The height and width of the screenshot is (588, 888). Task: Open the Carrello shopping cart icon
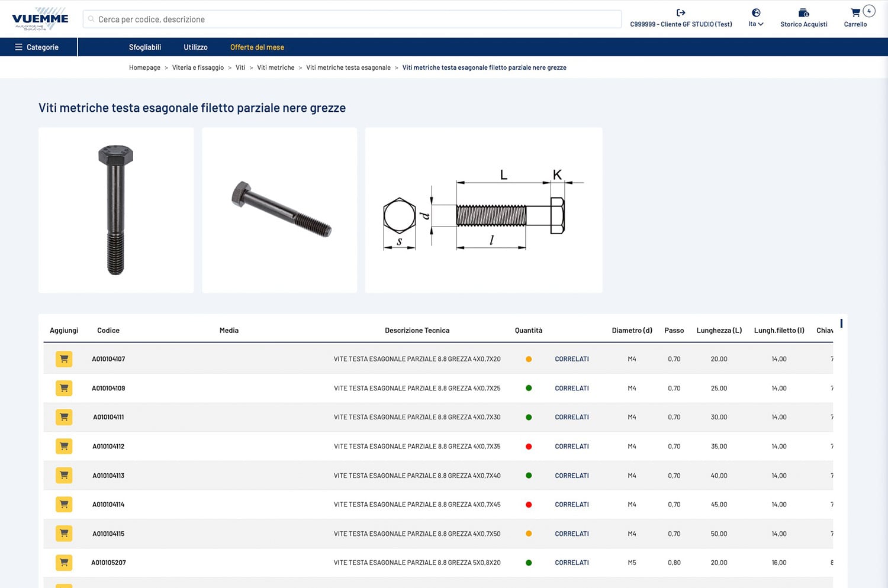pyautogui.click(x=855, y=13)
